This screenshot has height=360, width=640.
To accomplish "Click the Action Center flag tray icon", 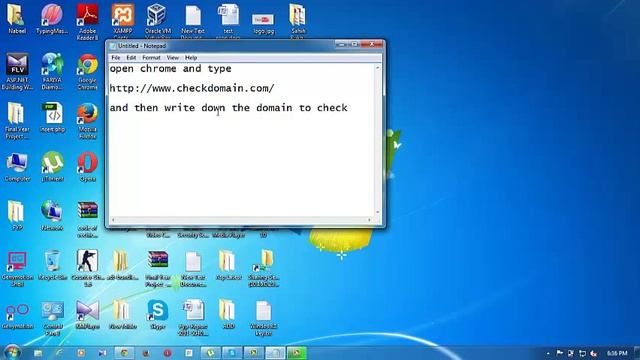I will (x=560, y=353).
